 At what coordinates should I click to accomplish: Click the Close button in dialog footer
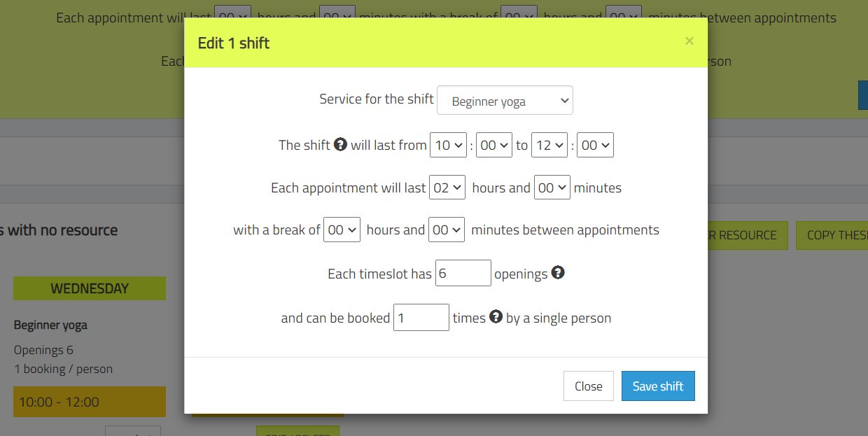[x=589, y=386]
